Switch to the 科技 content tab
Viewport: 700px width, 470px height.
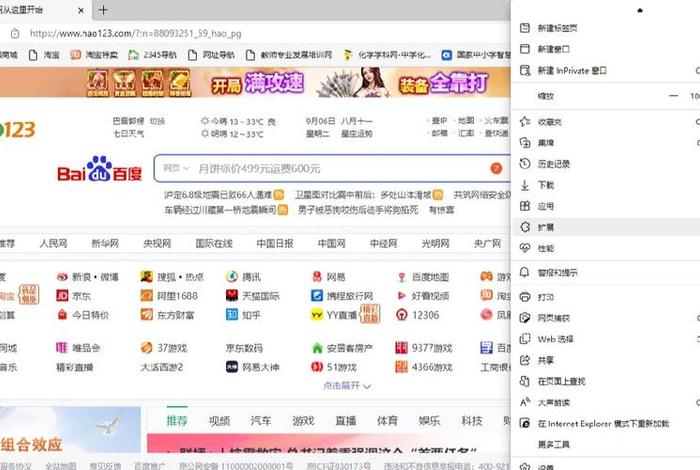tap(472, 420)
